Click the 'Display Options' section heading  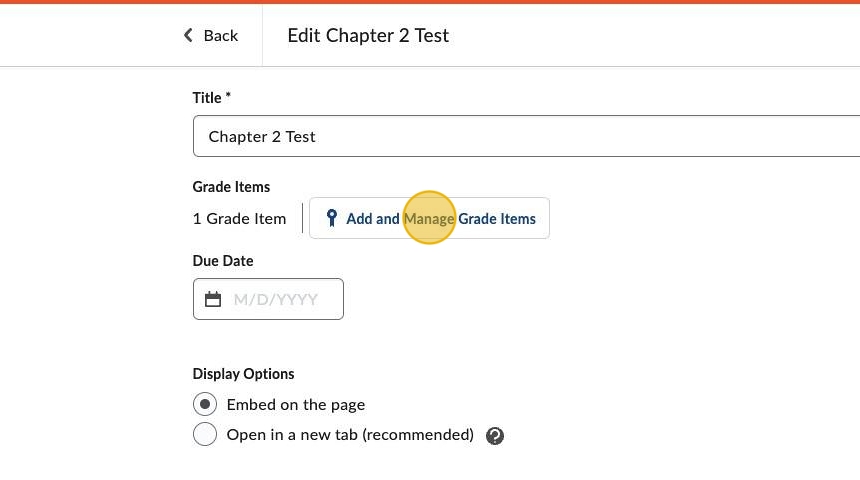click(243, 374)
